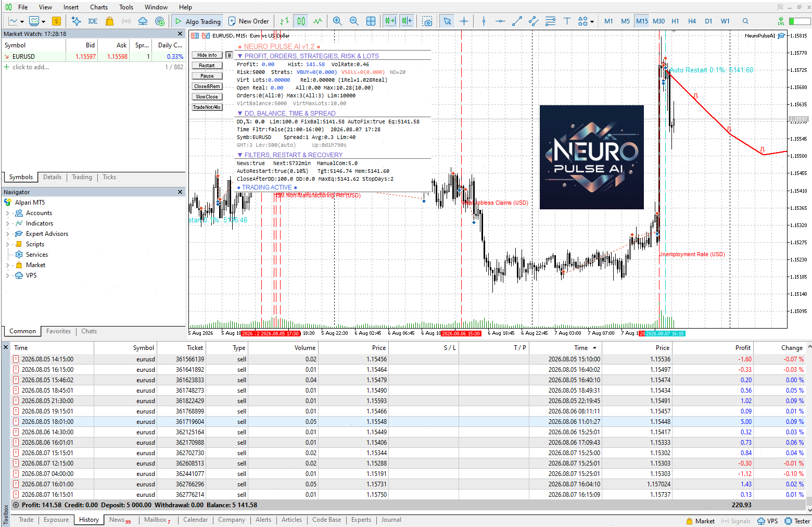Click the dollar sign trading symbols icon
Image resolution: width=812 pixels, height=527 pixels.
click(x=56, y=21)
